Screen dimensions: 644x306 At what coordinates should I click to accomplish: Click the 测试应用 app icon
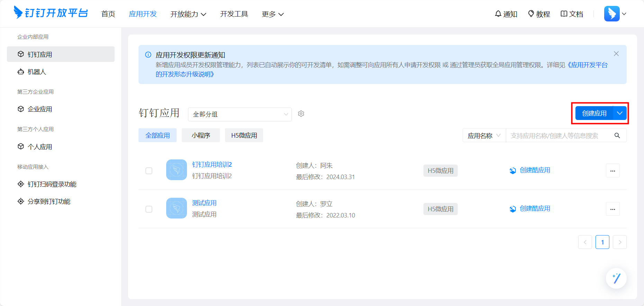click(177, 208)
